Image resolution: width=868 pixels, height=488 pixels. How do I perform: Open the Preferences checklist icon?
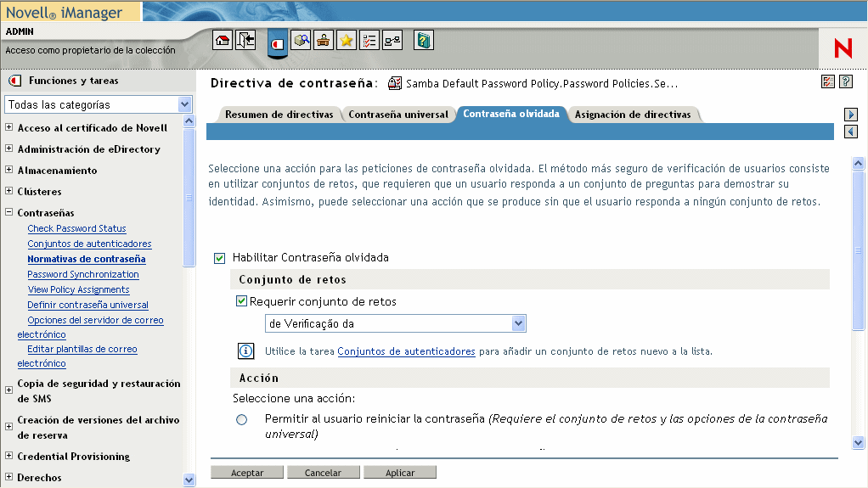click(369, 41)
